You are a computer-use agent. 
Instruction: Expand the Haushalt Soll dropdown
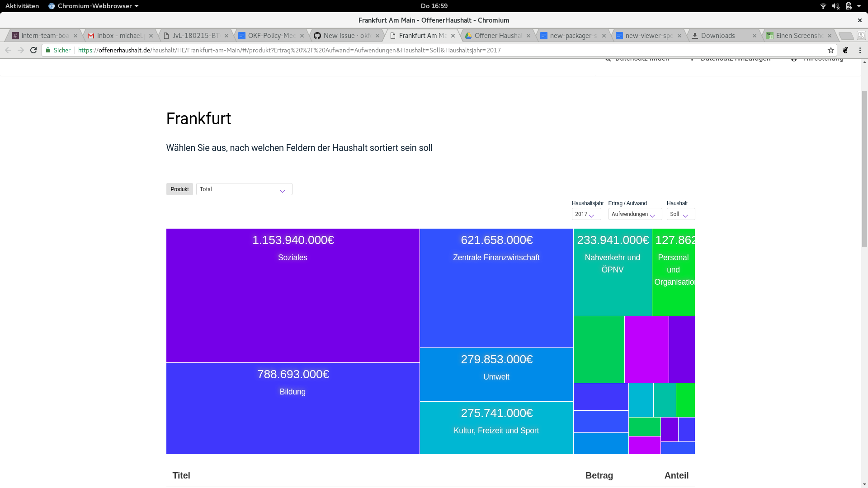[680, 214]
